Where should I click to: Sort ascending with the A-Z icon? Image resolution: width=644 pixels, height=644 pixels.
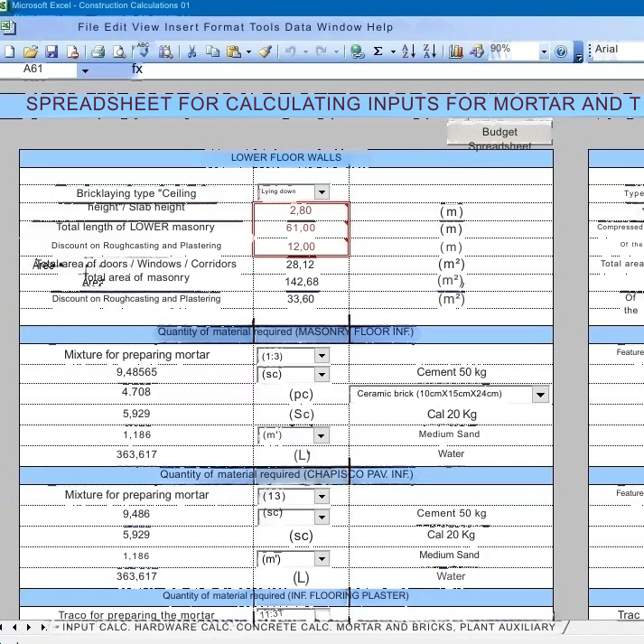point(408,51)
